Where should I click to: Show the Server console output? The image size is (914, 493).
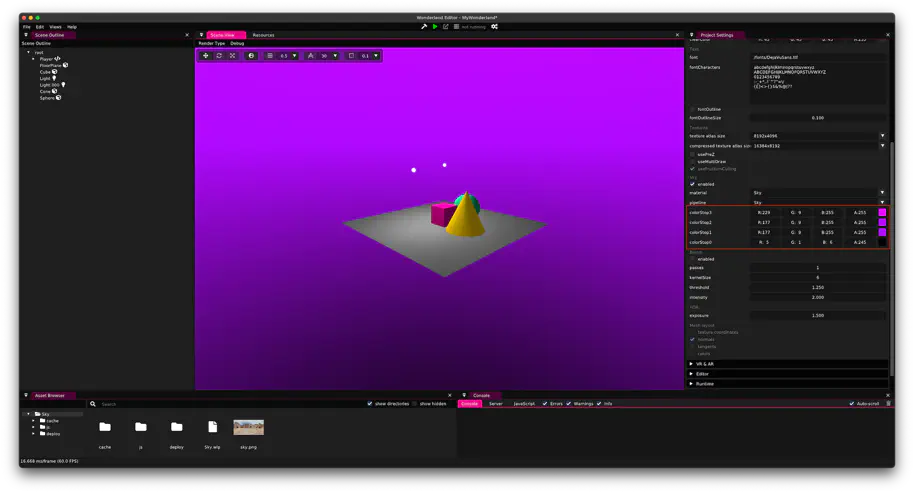(x=495, y=404)
